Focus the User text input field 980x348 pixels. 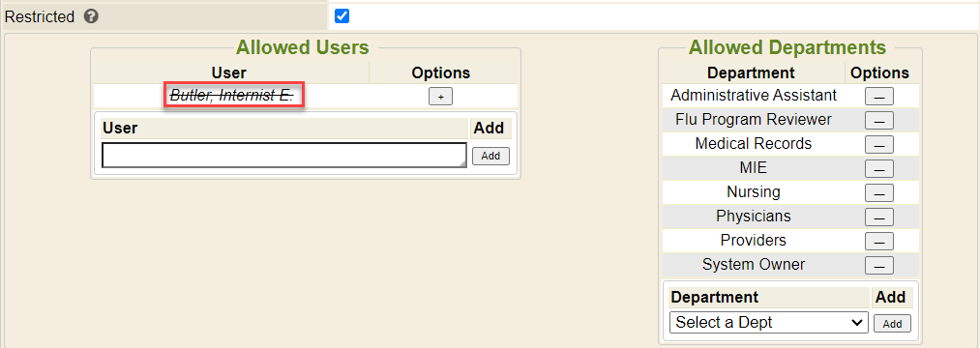(x=284, y=156)
